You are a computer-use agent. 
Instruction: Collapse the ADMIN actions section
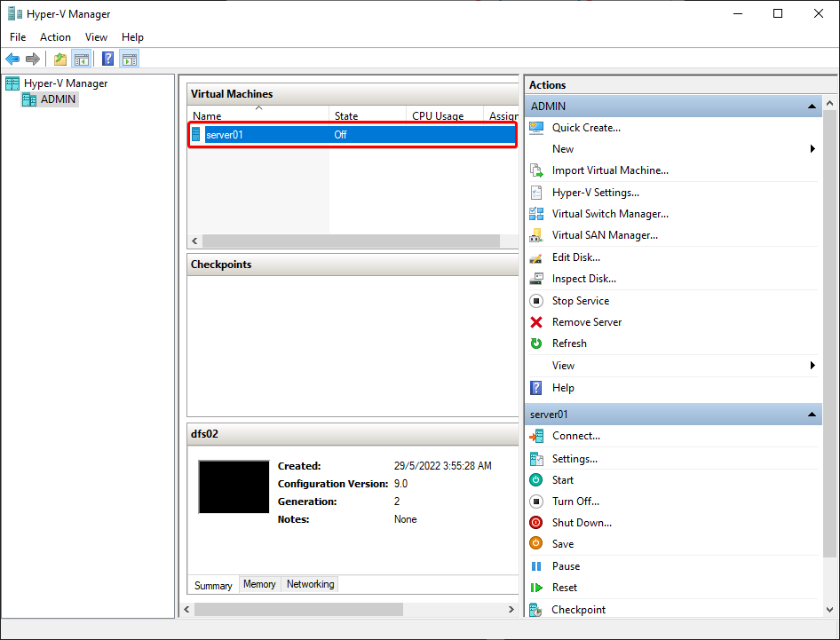812,106
